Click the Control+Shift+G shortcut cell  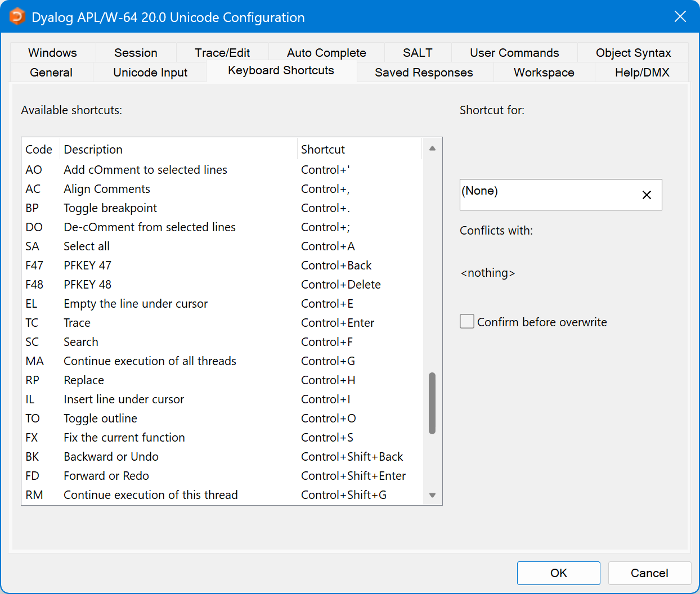(x=344, y=495)
